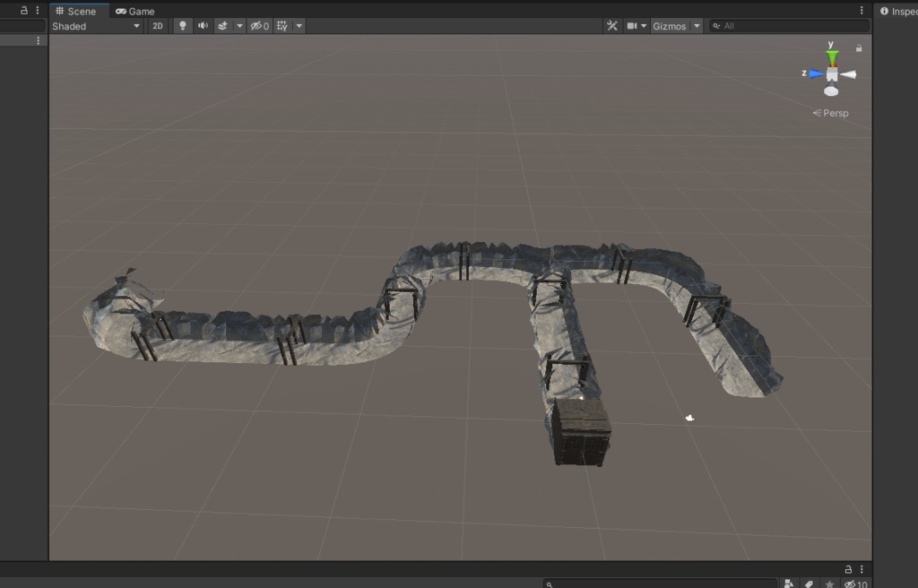Image resolution: width=918 pixels, height=588 pixels.
Task: Toggle scene audio
Action: (203, 25)
